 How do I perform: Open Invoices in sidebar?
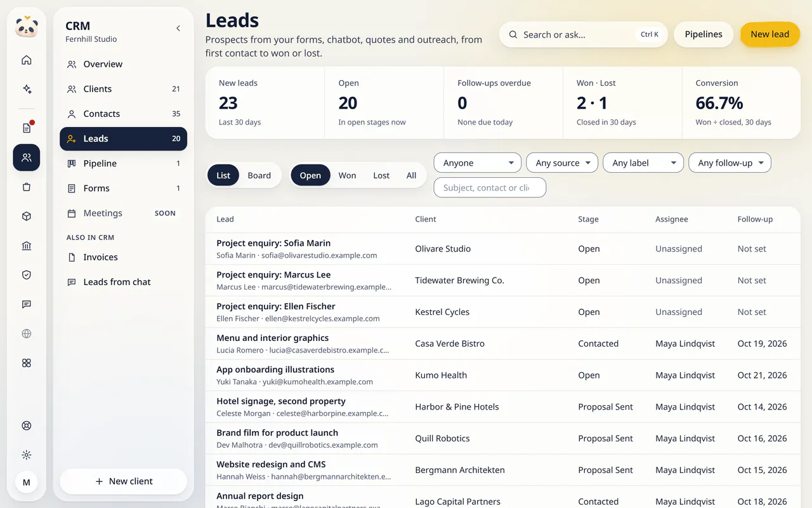click(123, 257)
